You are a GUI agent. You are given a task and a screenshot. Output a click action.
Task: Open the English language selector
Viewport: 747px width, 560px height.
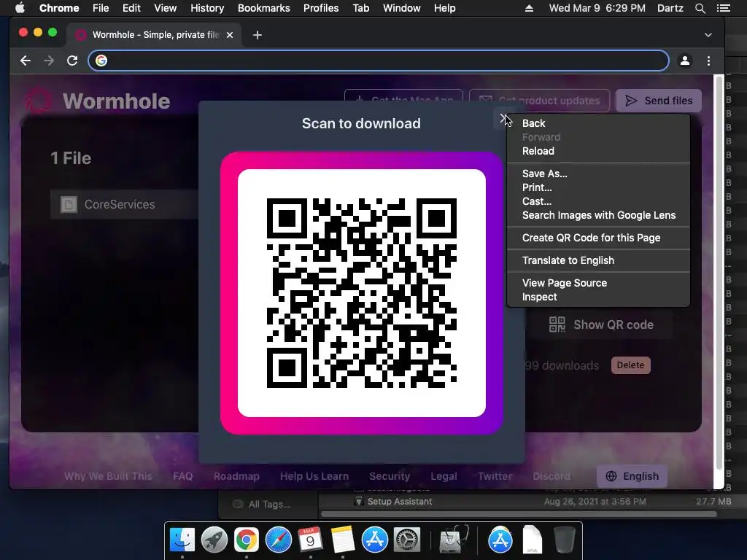(632, 476)
